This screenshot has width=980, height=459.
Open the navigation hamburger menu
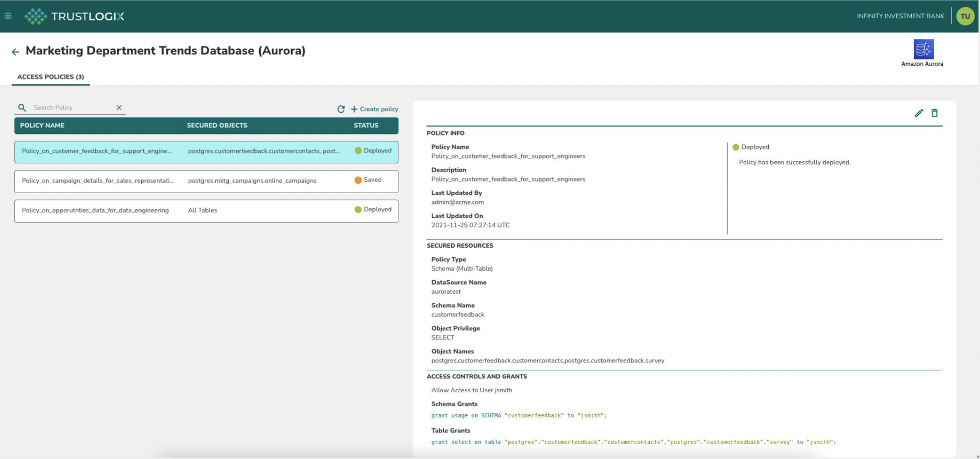coord(8,15)
